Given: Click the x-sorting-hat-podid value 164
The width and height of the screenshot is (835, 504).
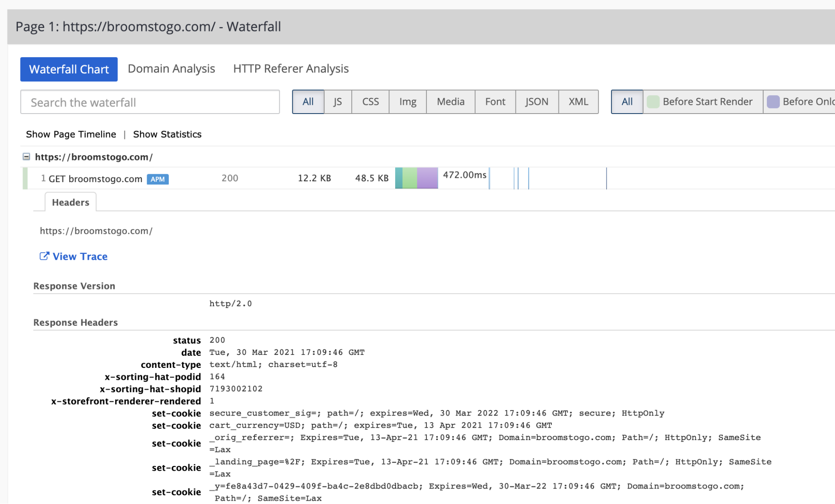Looking at the screenshot, I should pos(217,377).
